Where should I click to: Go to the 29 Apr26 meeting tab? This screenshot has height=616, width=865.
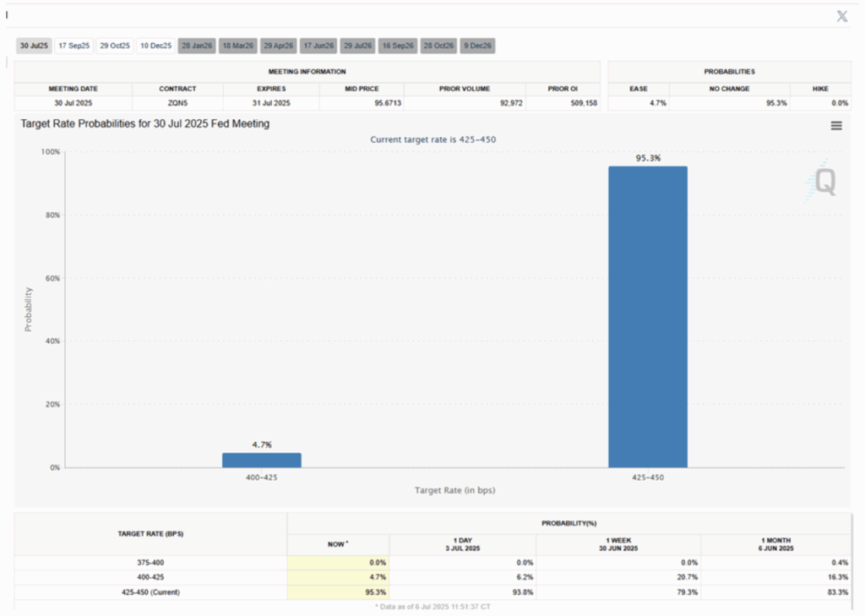[x=278, y=46]
